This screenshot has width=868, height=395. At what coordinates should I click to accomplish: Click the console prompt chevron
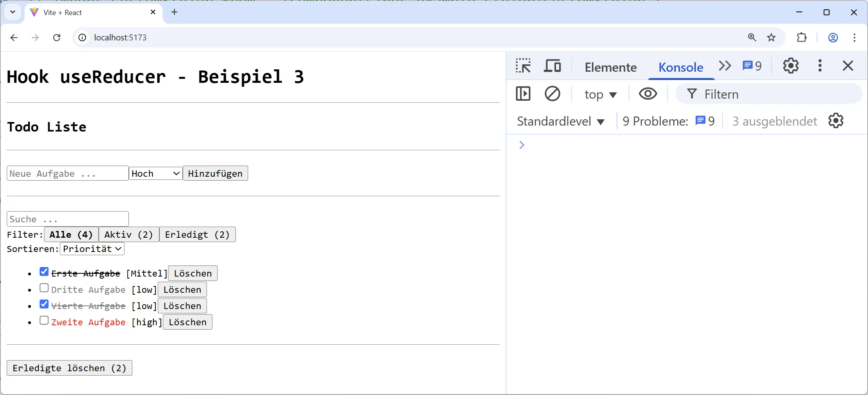tap(522, 145)
